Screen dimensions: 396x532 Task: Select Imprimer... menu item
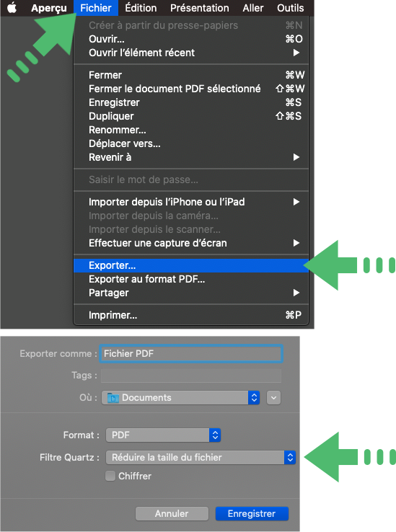click(x=191, y=315)
